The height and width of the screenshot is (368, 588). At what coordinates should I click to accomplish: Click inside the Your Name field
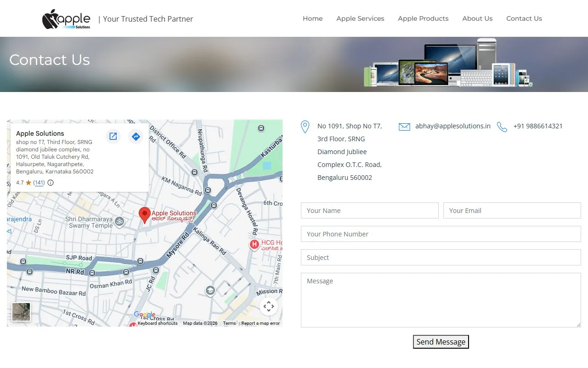(370, 211)
